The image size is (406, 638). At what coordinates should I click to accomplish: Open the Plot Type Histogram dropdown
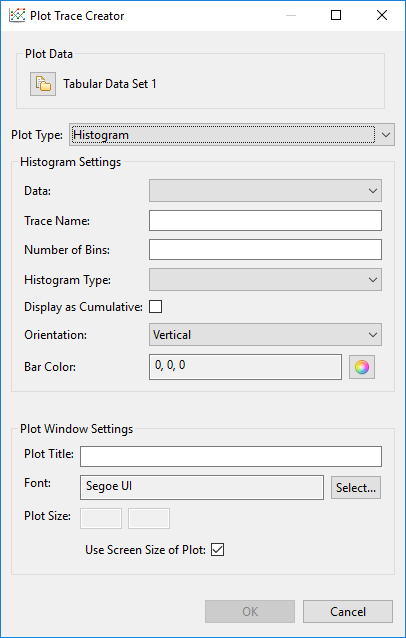pyautogui.click(x=231, y=135)
